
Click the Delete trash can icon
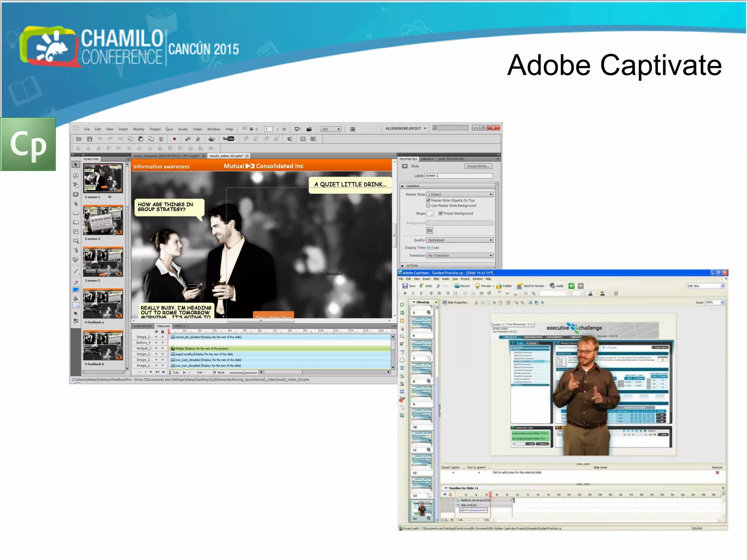[161, 139]
